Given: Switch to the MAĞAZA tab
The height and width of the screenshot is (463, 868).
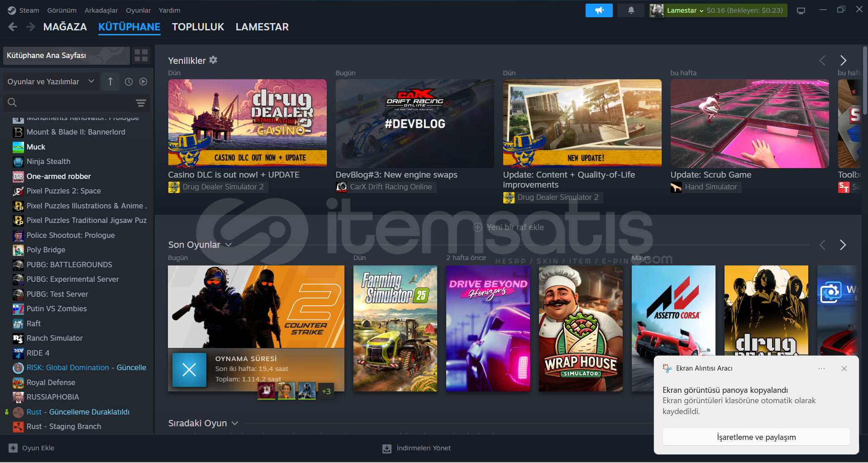Looking at the screenshot, I should click(x=65, y=27).
